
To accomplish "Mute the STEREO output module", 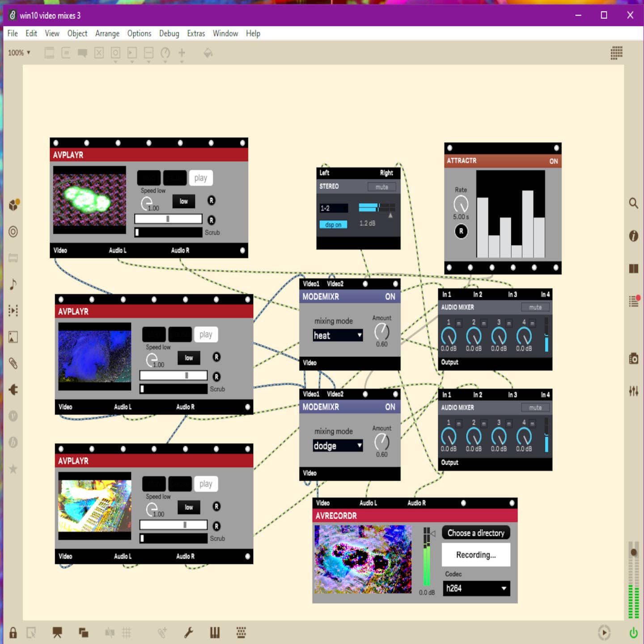I will click(x=381, y=187).
